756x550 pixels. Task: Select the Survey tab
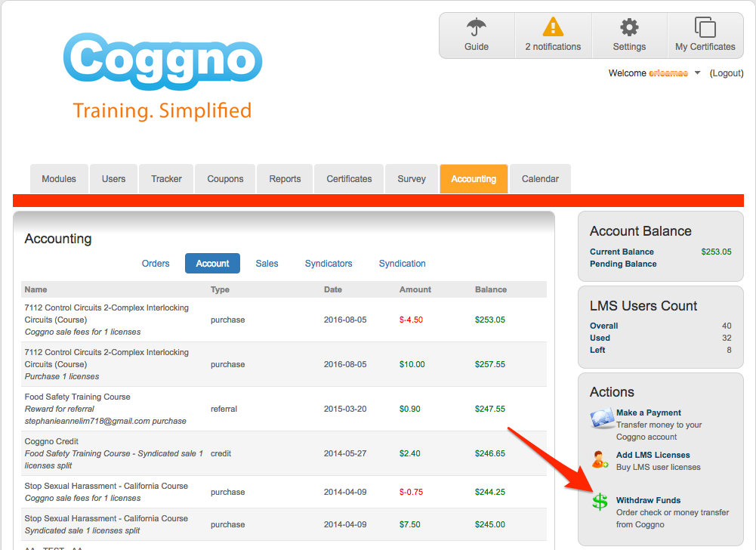point(412,178)
